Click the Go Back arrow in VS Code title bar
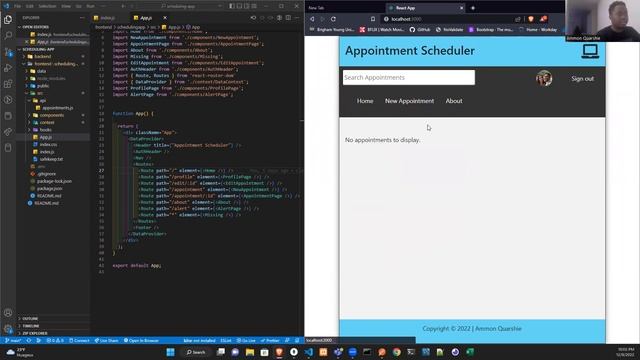 click(x=124, y=6)
